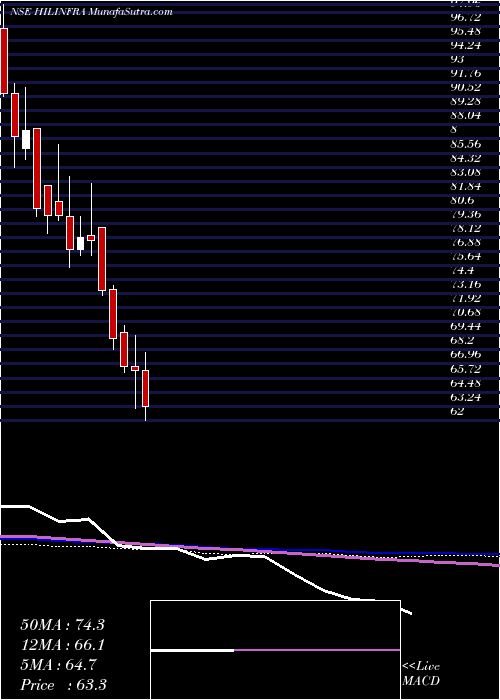Select the 95.48 price axis label
This screenshot has height=700, width=500.
click(466, 31)
